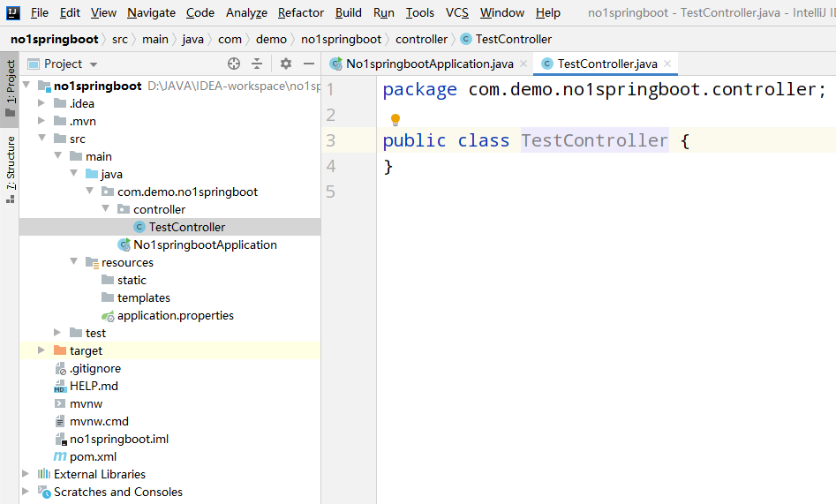836x504 pixels.
Task: Click the locate file crosshair icon
Action: 234,64
